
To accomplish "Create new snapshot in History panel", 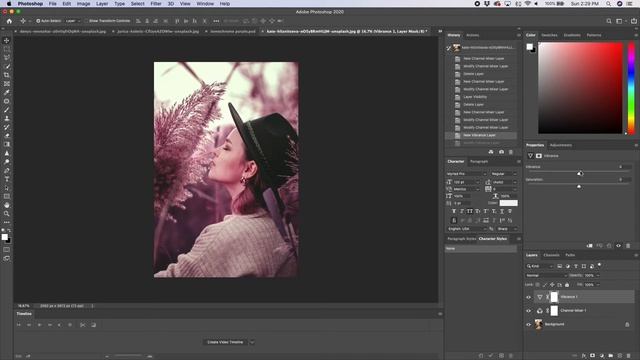I will pyautogui.click(x=501, y=152).
